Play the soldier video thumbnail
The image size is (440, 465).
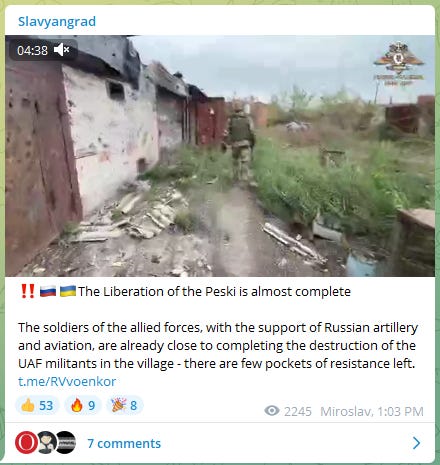220,156
